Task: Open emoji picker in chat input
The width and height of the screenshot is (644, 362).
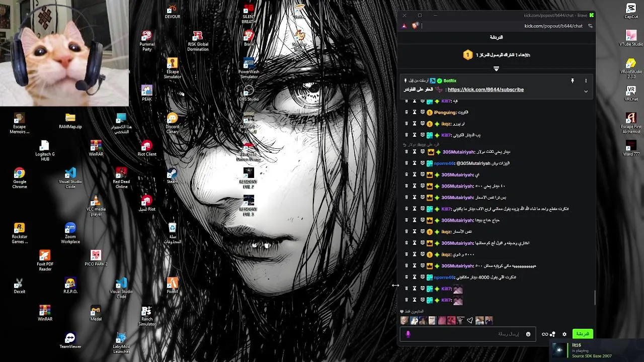Action: [x=528, y=334]
